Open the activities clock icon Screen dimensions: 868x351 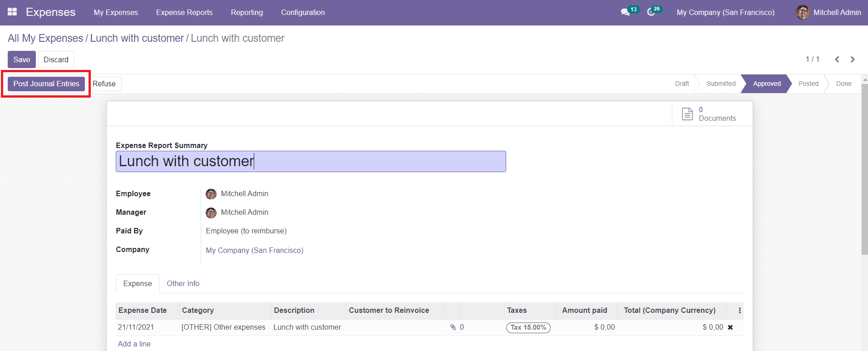pyautogui.click(x=651, y=12)
